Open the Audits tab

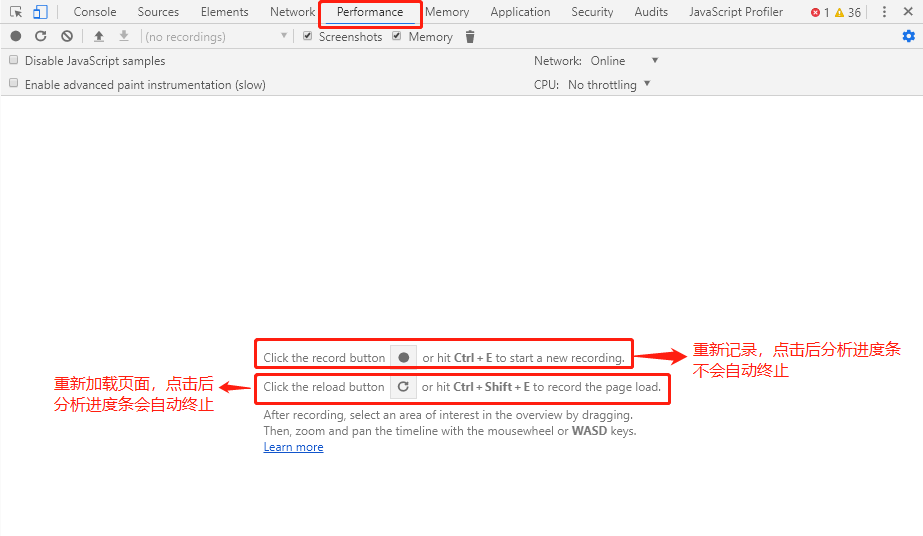tap(651, 12)
